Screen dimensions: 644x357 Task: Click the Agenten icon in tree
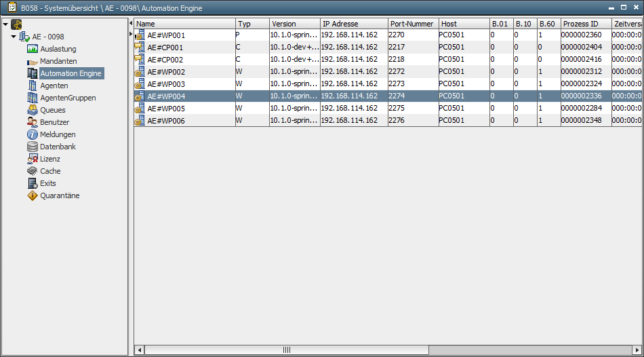(x=33, y=86)
